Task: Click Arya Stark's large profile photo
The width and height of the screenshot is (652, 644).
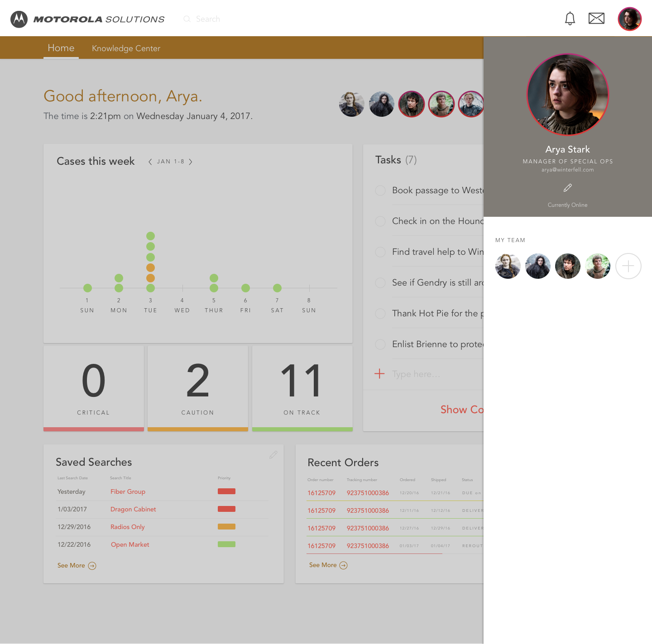Action: 568,95
